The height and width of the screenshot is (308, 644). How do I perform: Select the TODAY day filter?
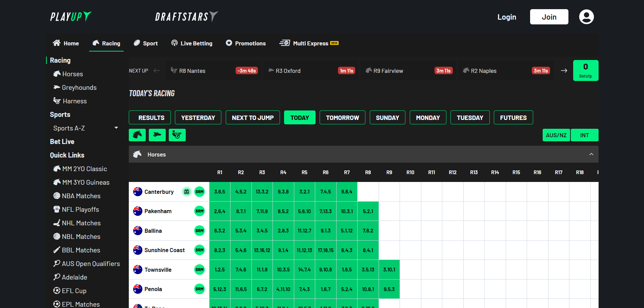[x=300, y=118]
